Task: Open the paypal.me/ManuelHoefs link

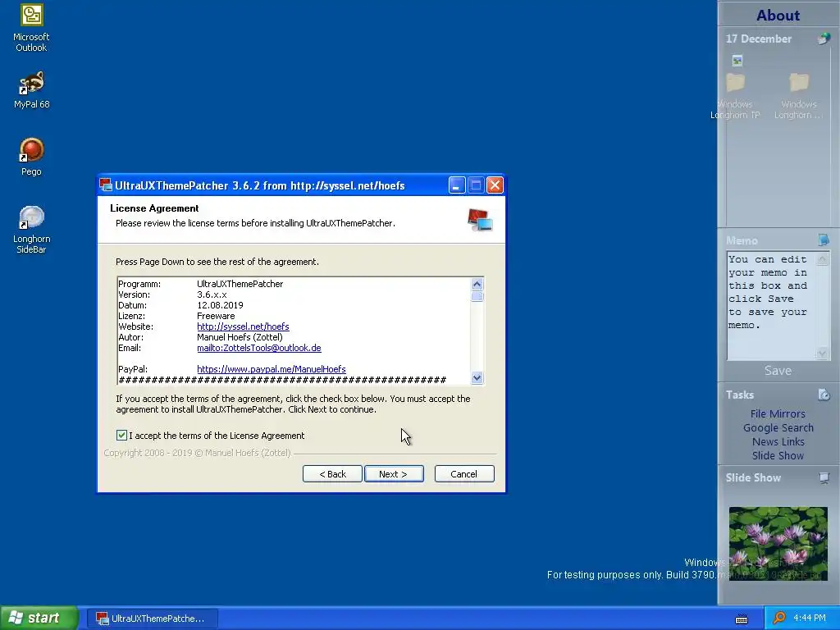Action: click(271, 369)
